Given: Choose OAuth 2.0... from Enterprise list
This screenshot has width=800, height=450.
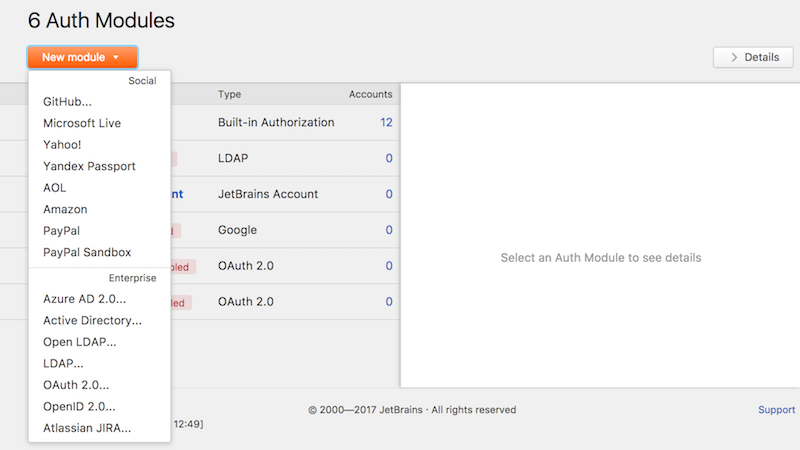Looking at the screenshot, I should [x=76, y=385].
